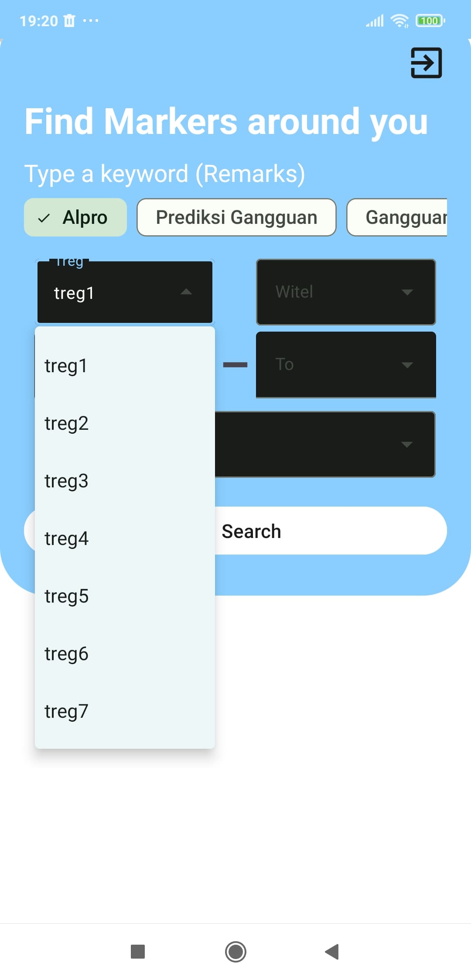
Task: Pick the treg7 option
Action: tap(125, 711)
